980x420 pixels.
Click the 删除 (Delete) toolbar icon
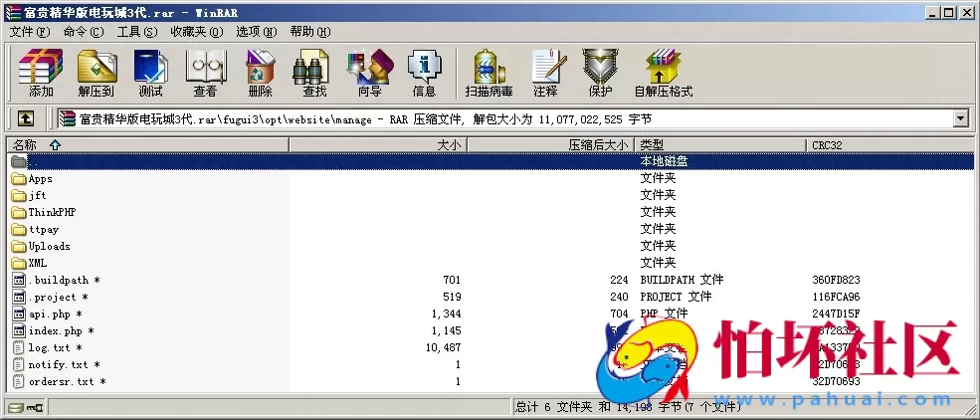pyautogui.click(x=260, y=73)
